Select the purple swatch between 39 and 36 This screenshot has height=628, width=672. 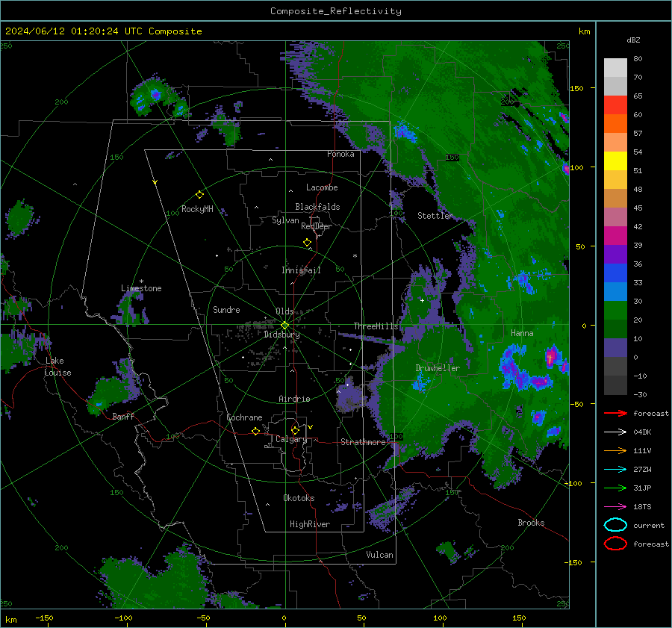(615, 255)
